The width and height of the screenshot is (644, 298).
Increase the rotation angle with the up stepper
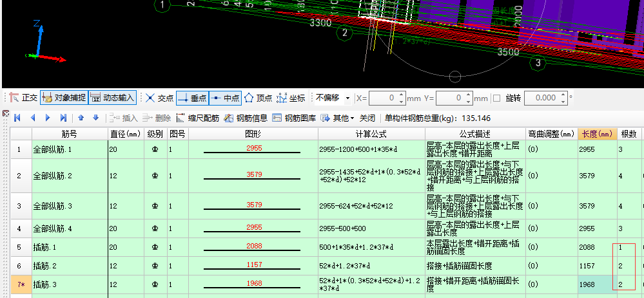point(563,95)
